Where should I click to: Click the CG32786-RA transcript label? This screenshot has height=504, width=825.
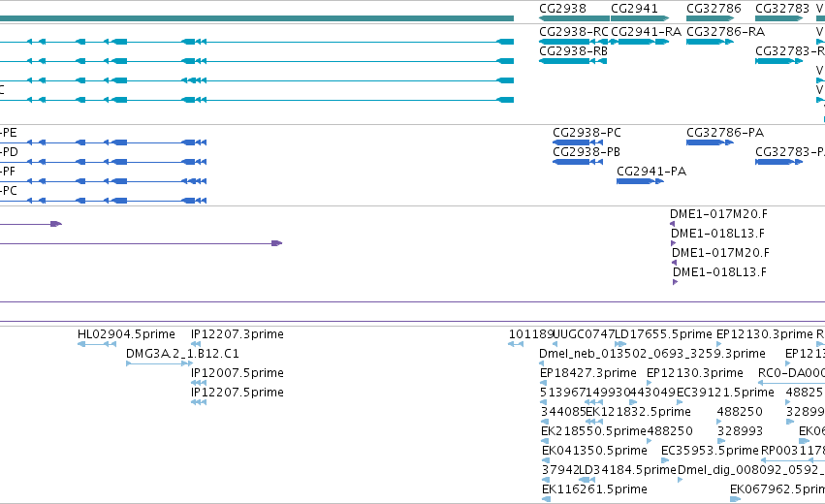point(725,32)
